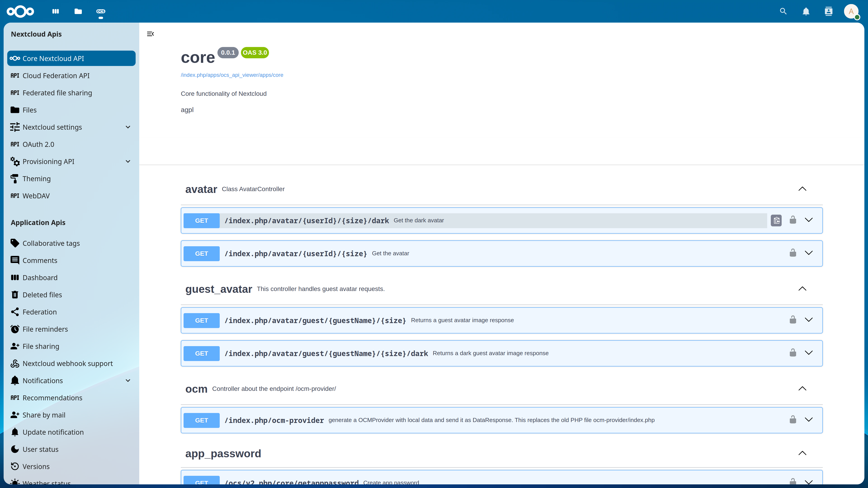Viewport: 868px width, 488px height.
Task: Click the ocm section heading
Action: (x=196, y=389)
